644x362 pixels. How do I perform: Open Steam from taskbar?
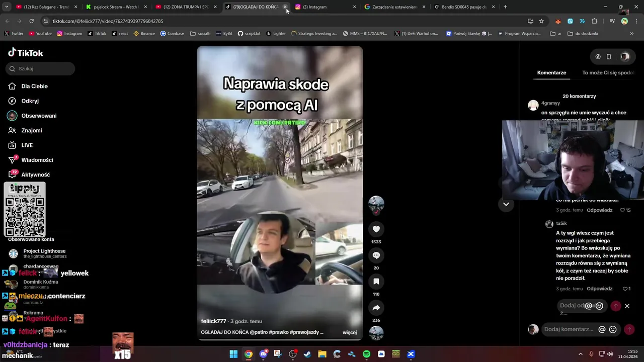[307, 354]
